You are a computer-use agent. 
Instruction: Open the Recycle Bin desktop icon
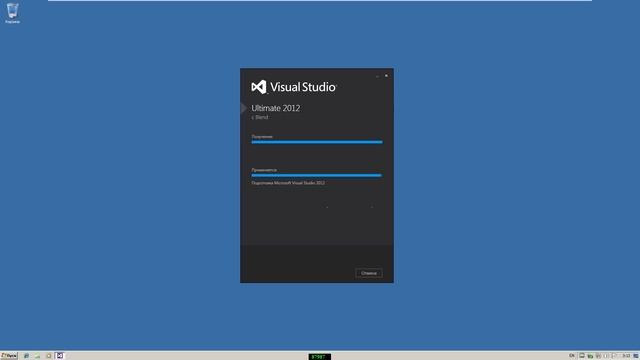click(x=12, y=13)
